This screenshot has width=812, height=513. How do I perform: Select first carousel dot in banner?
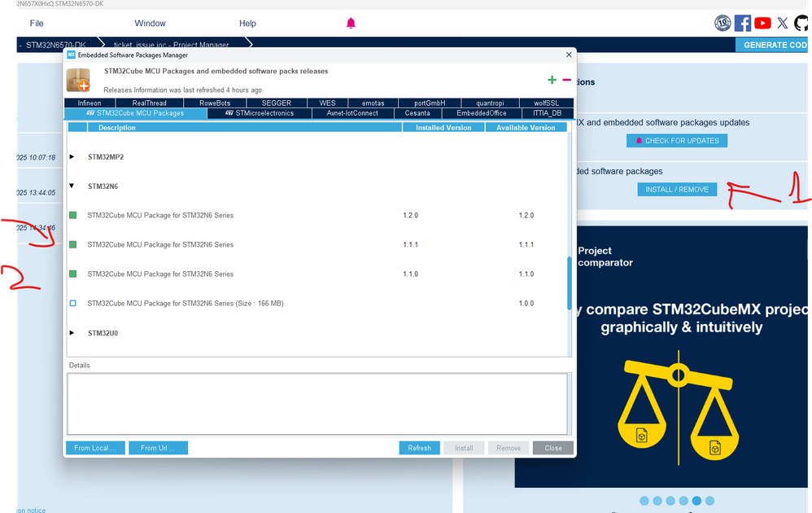644,501
